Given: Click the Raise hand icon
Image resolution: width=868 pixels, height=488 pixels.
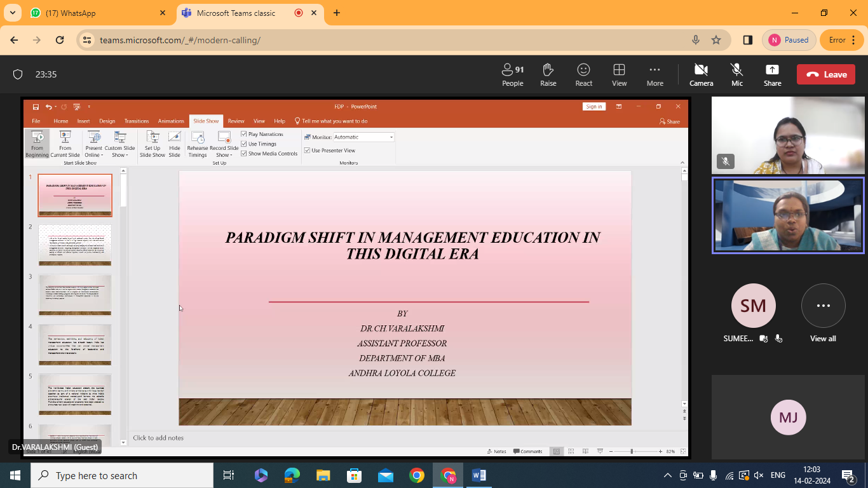Looking at the screenshot, I should coord(548,74).
